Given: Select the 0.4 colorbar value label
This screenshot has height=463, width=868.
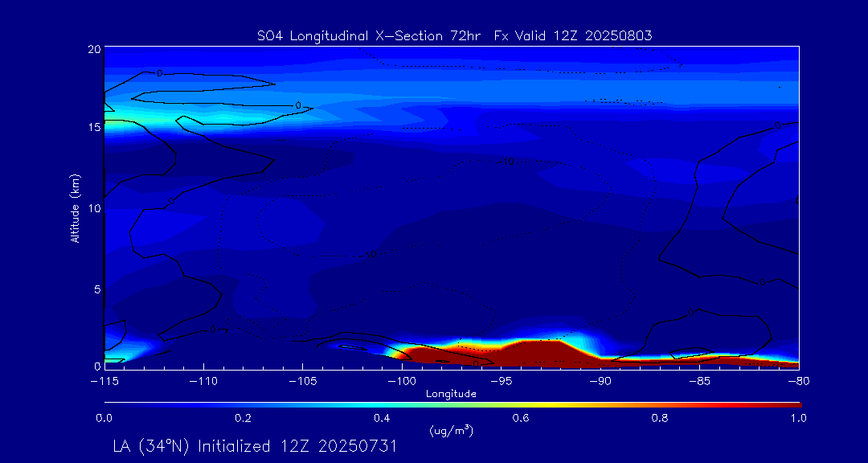Looking at the screenshot, I should coord(382,418).
